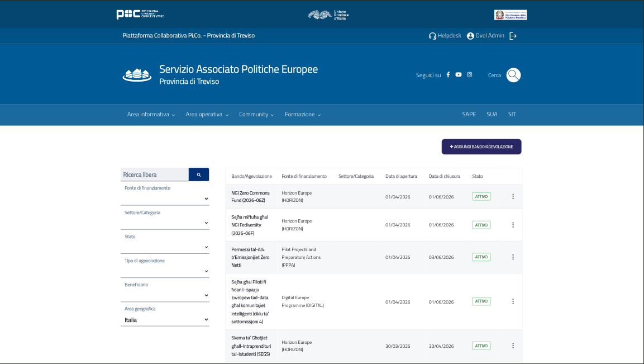644x364 pixels.
Task: Open site search with the magnifier icon
Action: [513, 75]
